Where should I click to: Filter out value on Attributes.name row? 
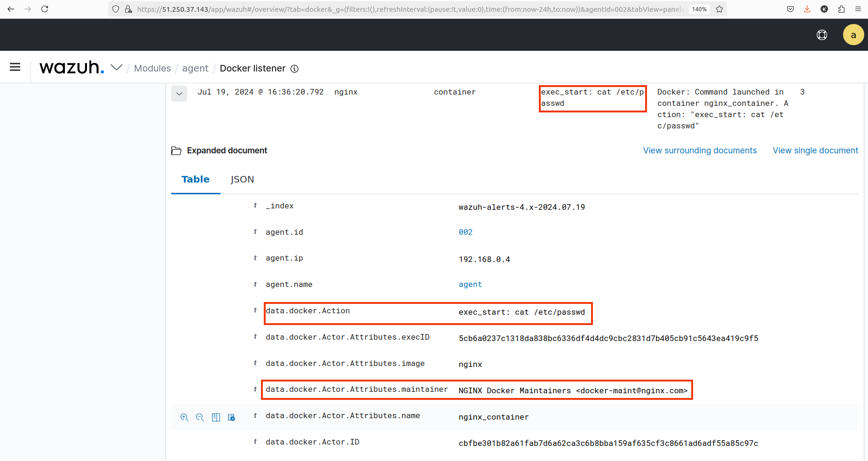click(x=200, y=417)
